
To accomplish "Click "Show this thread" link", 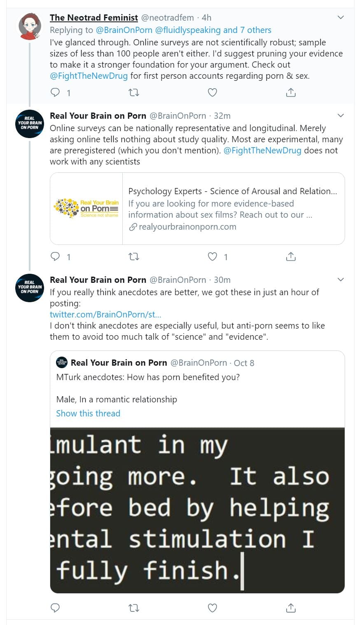I will pos(88,414).
